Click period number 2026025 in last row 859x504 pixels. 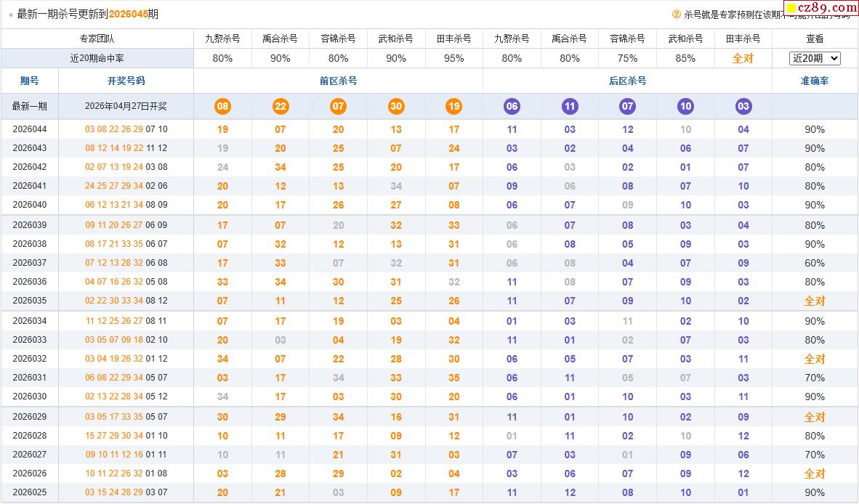[x=30, y=492]
